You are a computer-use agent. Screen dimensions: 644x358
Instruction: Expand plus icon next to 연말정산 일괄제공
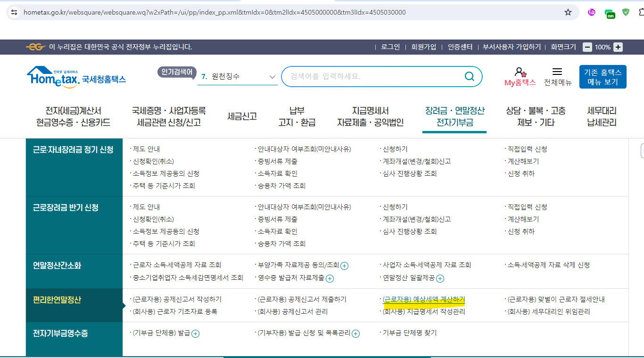[x=440, y=278]
